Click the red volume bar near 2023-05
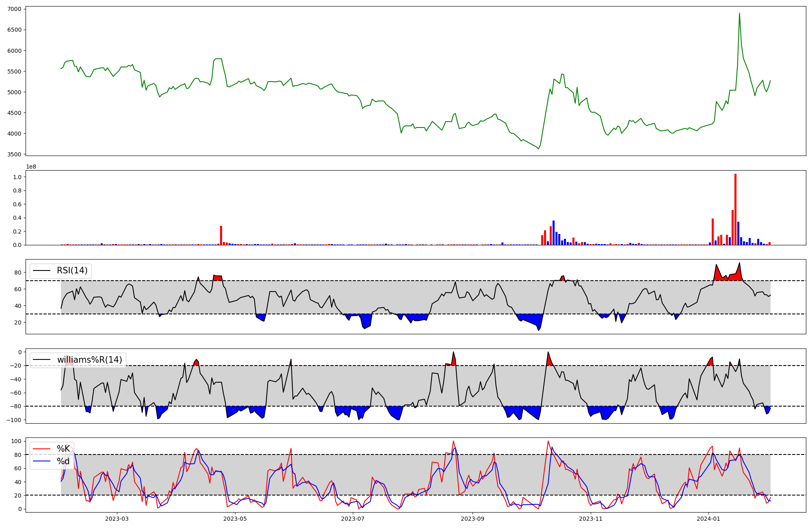The image size is (812, 528). pos(221,236)
